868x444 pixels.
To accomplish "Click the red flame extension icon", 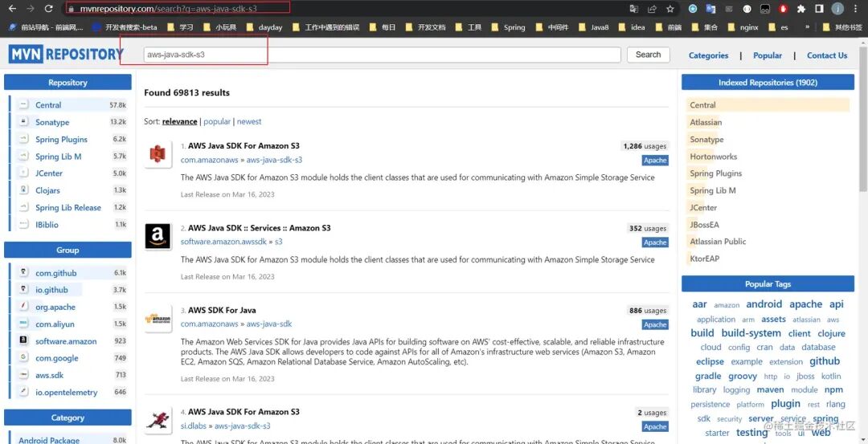I will tap(784, 9).
